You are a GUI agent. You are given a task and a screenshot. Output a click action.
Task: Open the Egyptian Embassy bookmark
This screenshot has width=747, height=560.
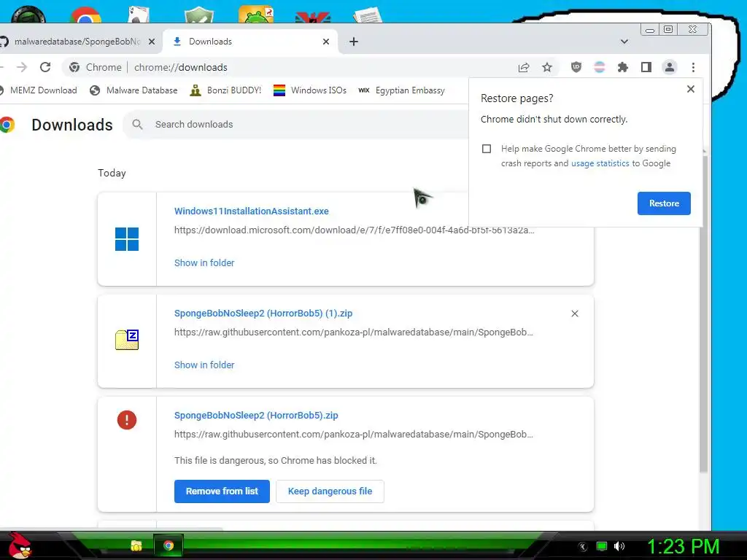401,90
